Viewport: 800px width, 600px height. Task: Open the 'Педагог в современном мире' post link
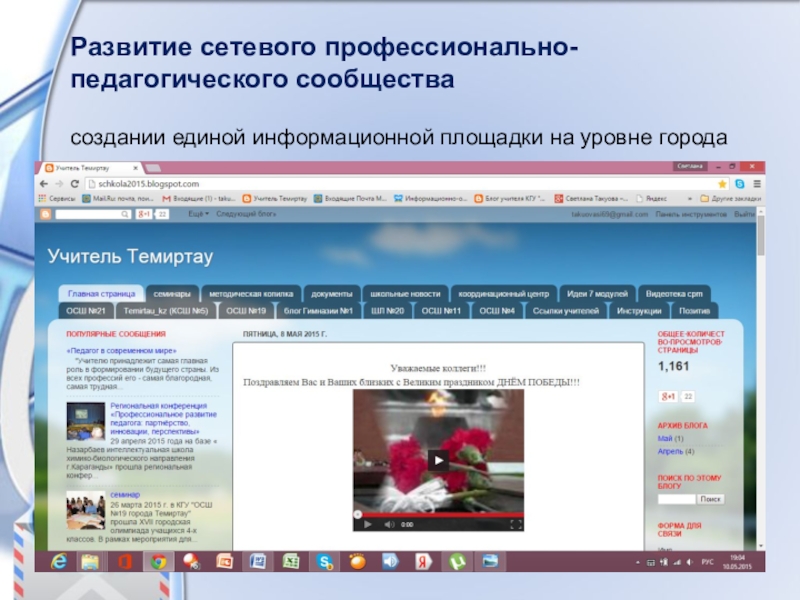point(122,351)
